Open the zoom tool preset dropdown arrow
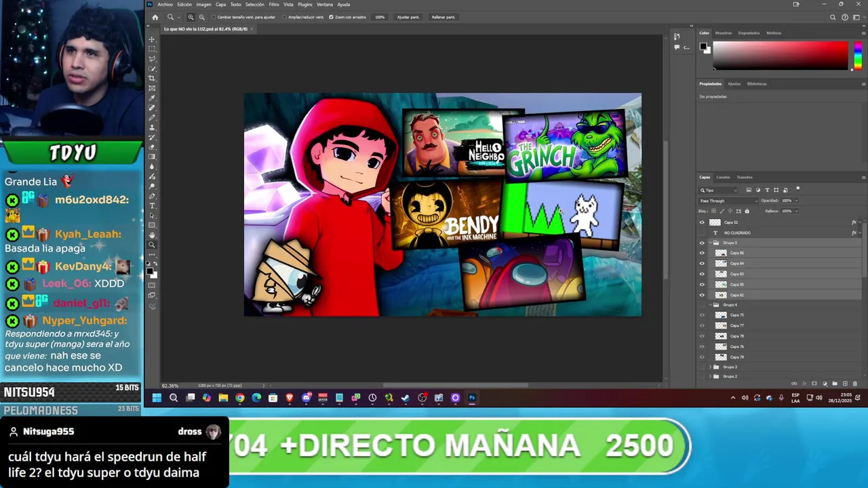The image size is (868, 488). point(178,18)
